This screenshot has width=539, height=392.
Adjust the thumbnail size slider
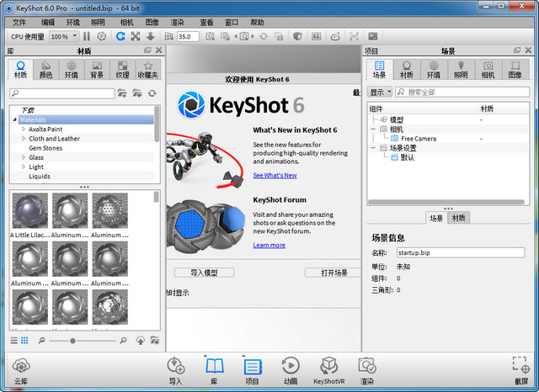[x=72, y=340]
